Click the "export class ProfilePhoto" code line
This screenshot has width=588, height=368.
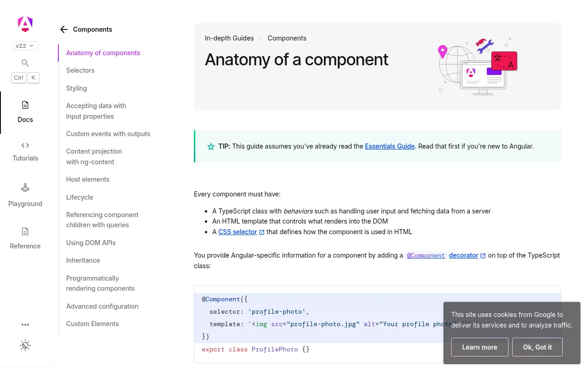[x=255, y=349]
